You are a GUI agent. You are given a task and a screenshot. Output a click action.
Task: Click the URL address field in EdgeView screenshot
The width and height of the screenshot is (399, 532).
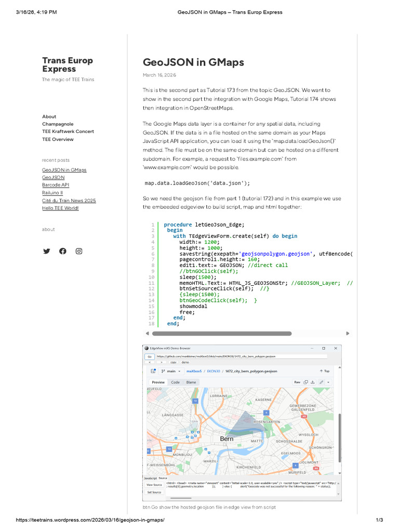241,356
